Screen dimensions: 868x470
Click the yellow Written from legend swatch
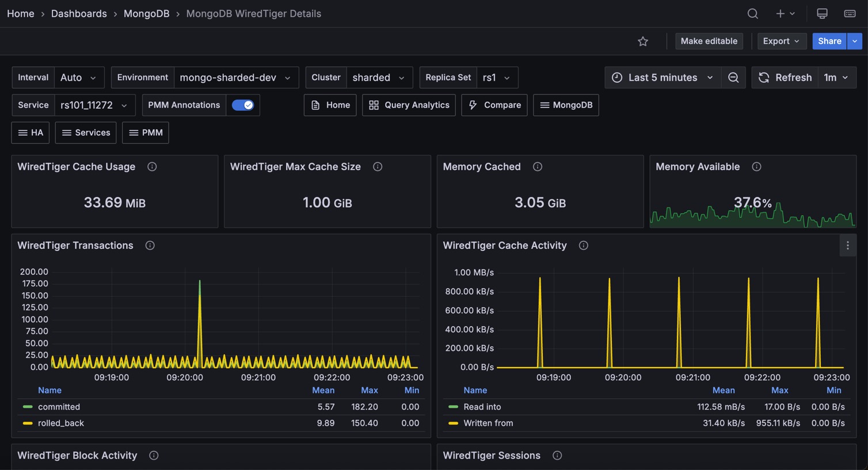(454, 423)
